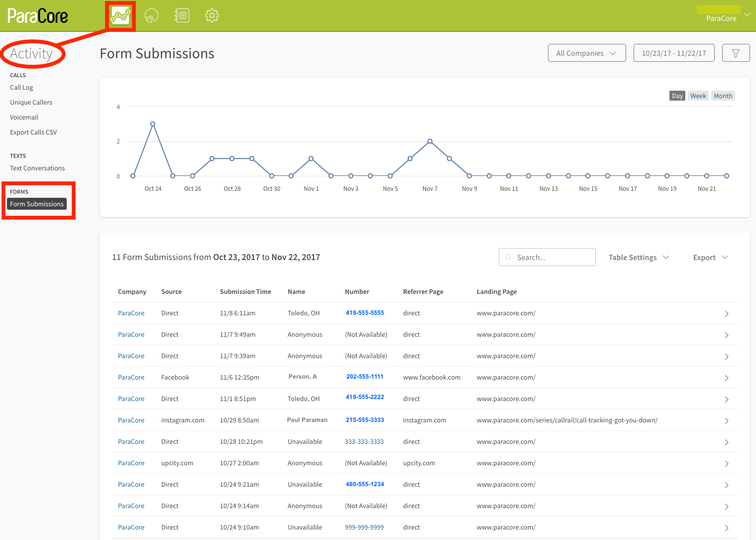This screenshot has width=756, height=540.
Task: Click the Oct 24 peak data point
Action: (153, 124)
